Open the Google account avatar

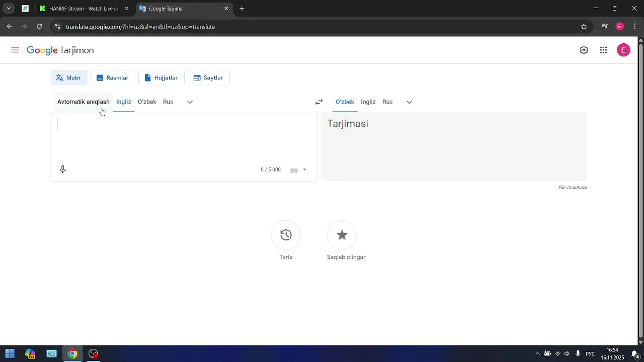[x=623, y=50]
